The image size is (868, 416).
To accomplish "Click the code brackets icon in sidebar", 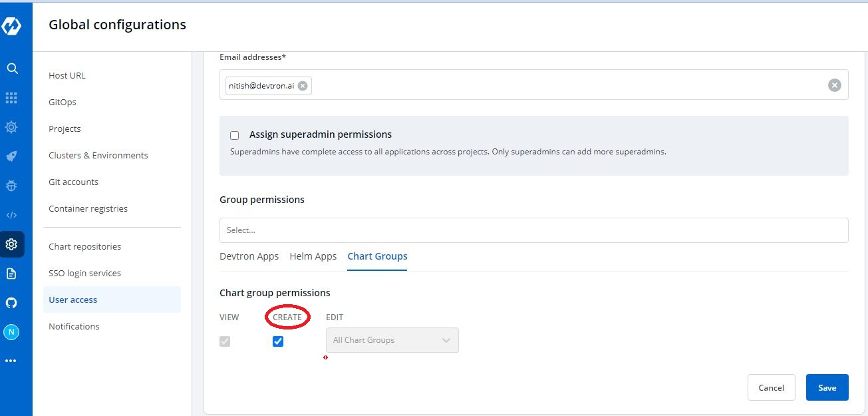I will coord(11,215).
